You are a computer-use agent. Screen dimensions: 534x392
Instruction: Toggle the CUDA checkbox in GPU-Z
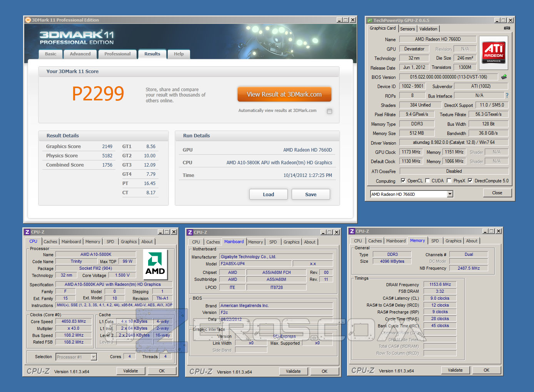[427, 180]
